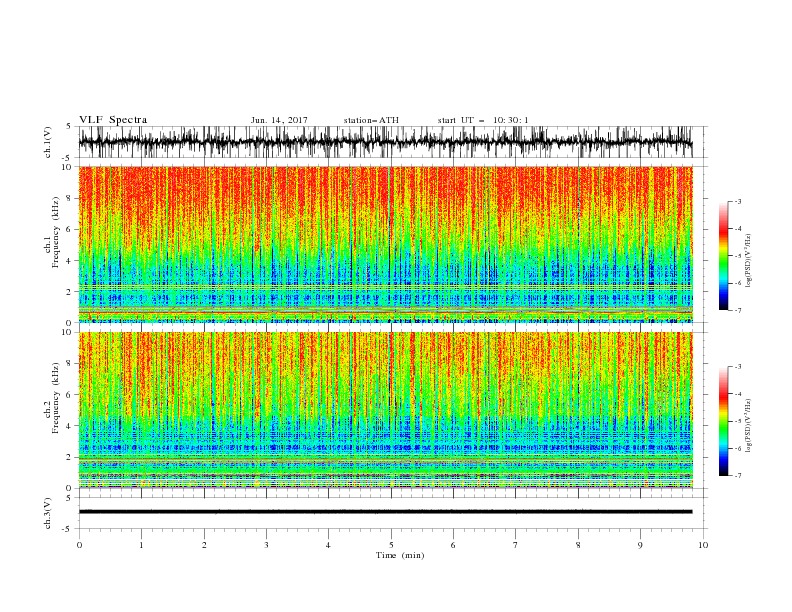Click the '-7' tick on ch.2 colorbar
792x612 pixels.
pyautogui.click(x=738, y=476)
